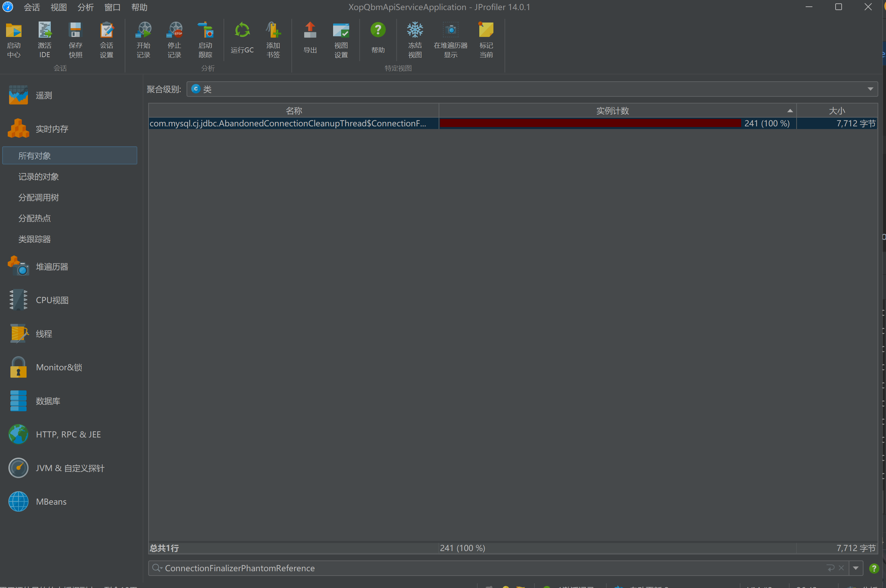The height and width of the screenshot is (588, 886).
Task: Open the 聚合级别 class dropdown
Action: (532, 89)
